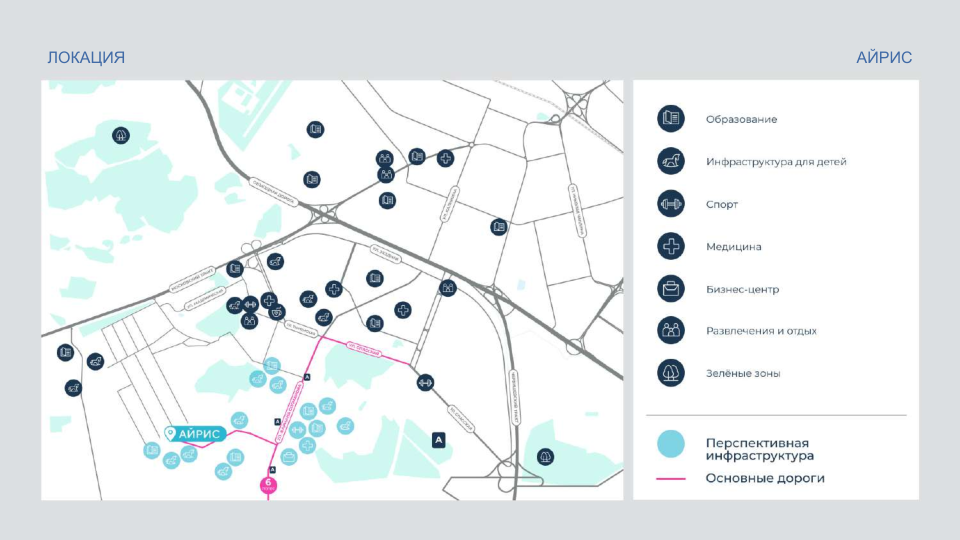This screenshot has width=960, height=540.
Task: Select the Медицина cross icon in legend
Action: 669,246
